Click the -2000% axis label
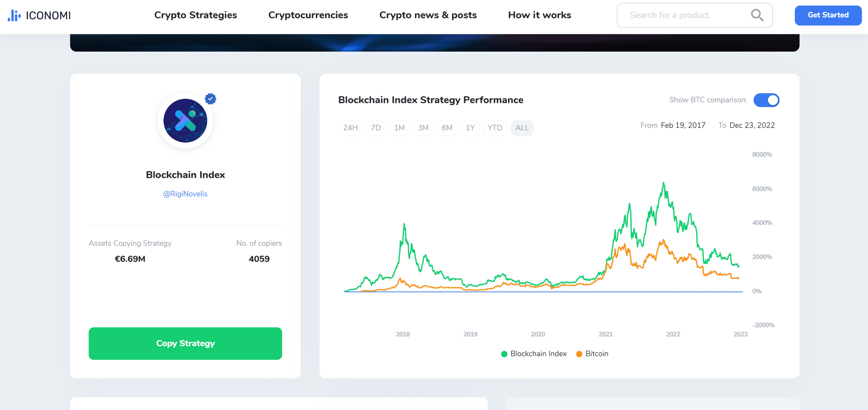Screen dimensions: 868x410 (x=763, y=325)
